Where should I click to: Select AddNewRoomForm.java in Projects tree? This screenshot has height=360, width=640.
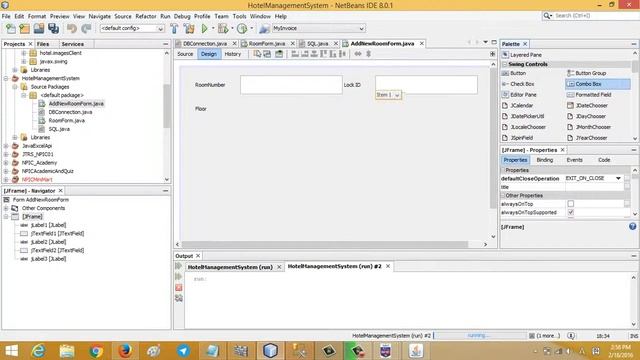pos(76,104)
